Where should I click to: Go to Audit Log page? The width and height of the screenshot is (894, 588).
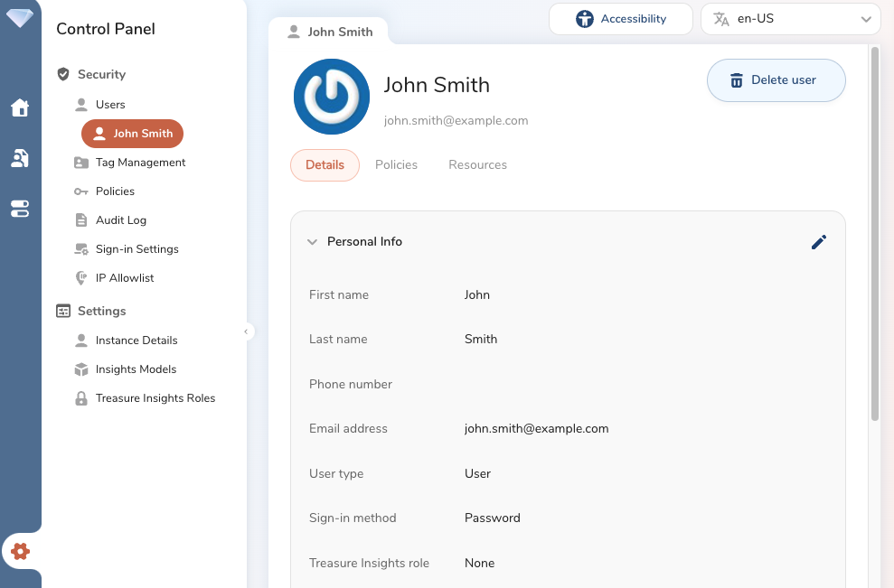click(x=121, y=220)
